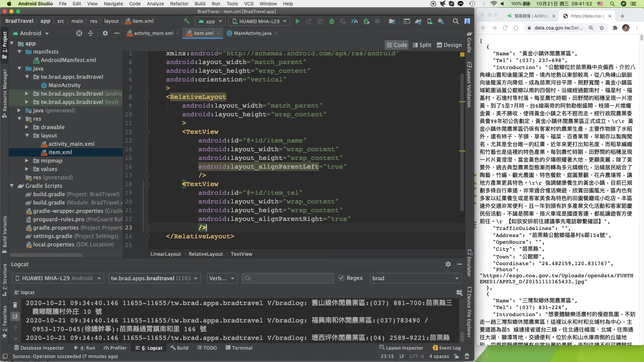Expand the drawable folder in project tree

pos(27,127)
